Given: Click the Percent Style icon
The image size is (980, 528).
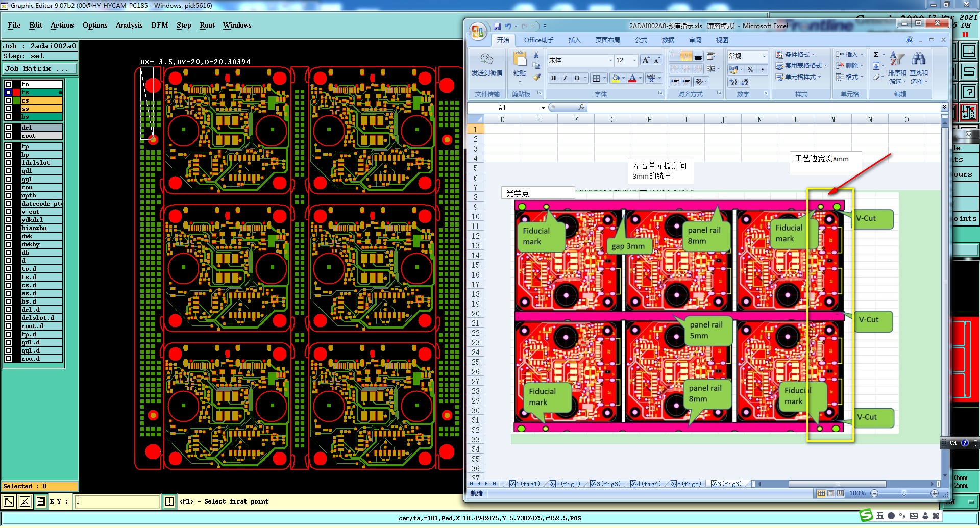Looking at the screenshot, I should pos(750,69).
